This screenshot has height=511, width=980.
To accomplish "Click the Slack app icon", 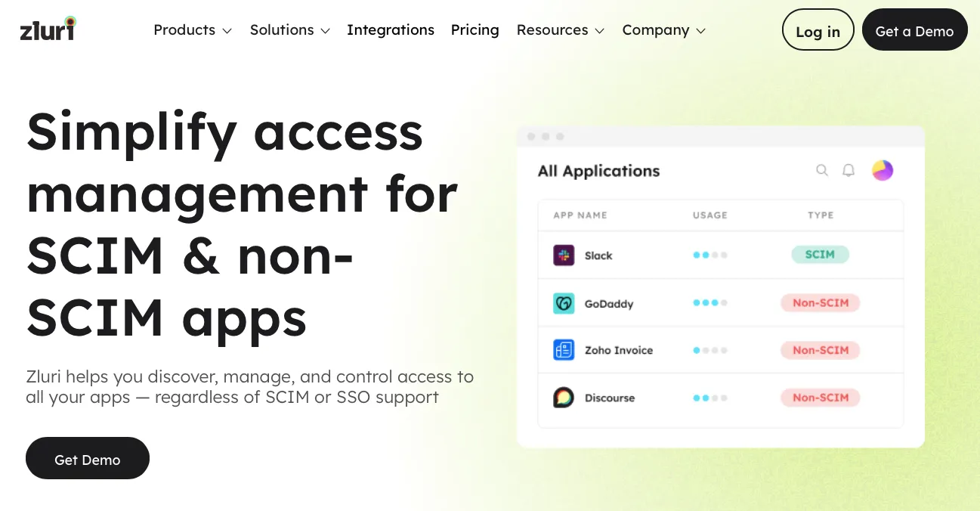I will pyautogui.click(x=564, y=255).
